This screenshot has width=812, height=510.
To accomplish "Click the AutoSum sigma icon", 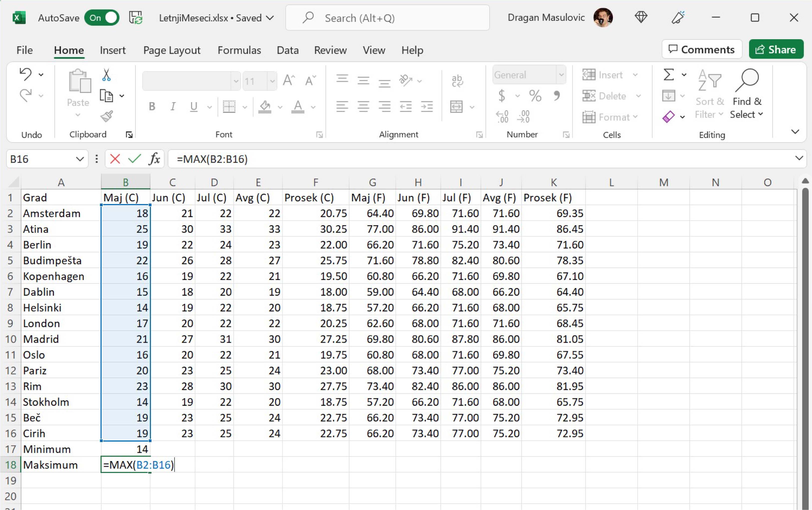I will pyautogui.click(x=668, y=74).
